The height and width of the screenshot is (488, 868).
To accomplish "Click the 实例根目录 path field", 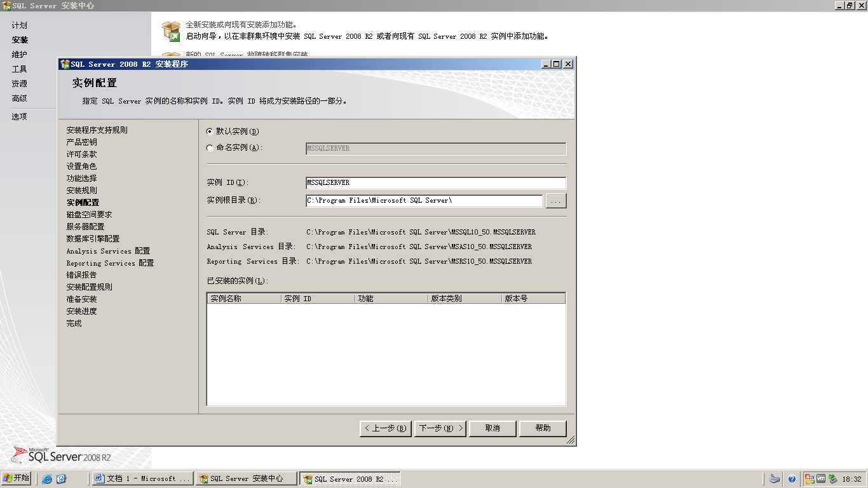I will [424, 201].
